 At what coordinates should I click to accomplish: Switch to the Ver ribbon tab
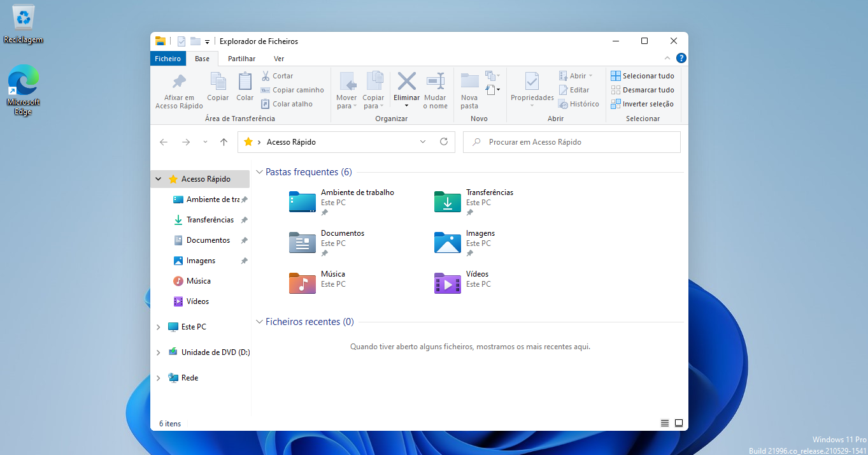(x=279, y=59)
